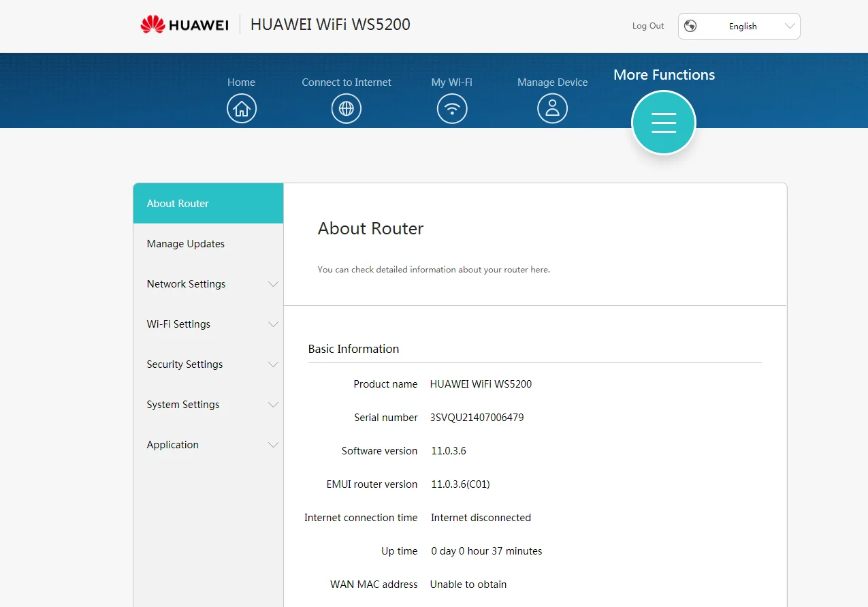
Task: Click the EMUI router version label
Action: pyautogui.click(x=372, y=484)
